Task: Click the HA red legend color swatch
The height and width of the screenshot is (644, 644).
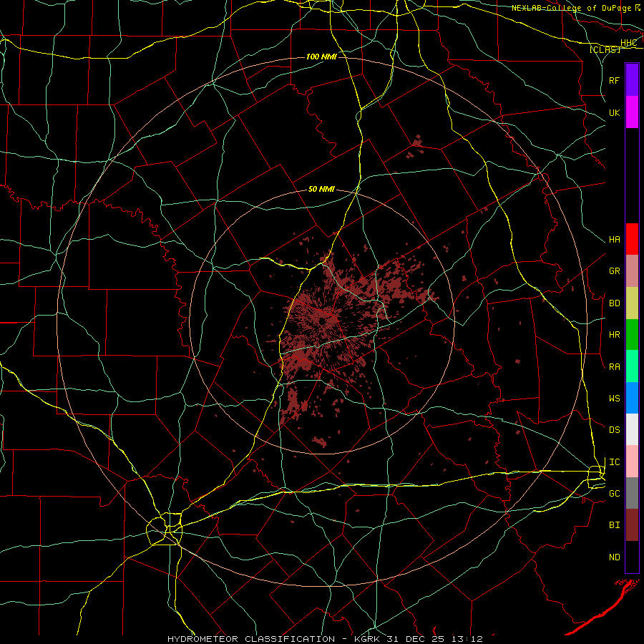Action: coord(632,239)
